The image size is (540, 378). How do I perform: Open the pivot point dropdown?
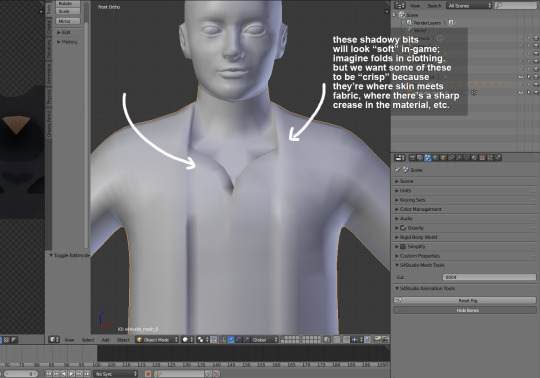point(203,340)
